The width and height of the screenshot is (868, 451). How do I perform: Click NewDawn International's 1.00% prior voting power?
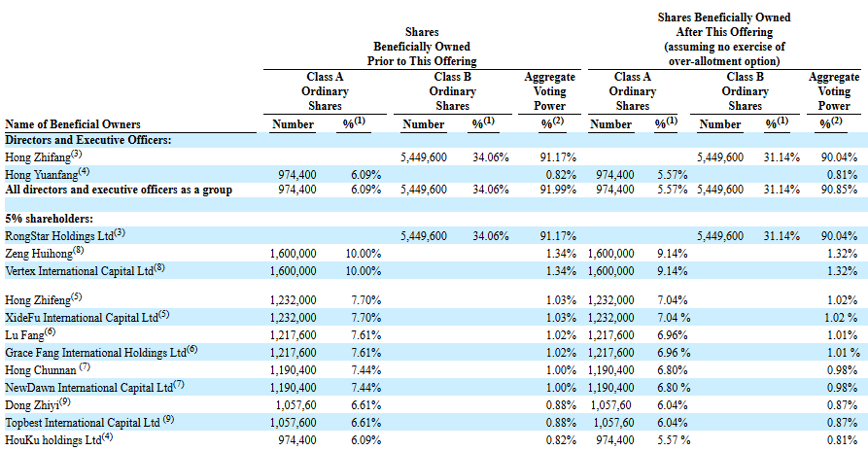[x=561, y=388]
